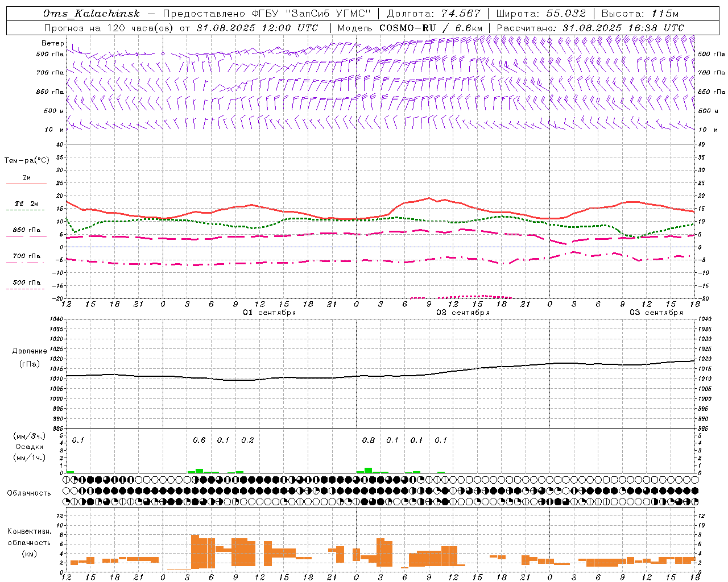
Task: Click the Тем-ра(°C) axis title
Action: (x=27, y=161)
